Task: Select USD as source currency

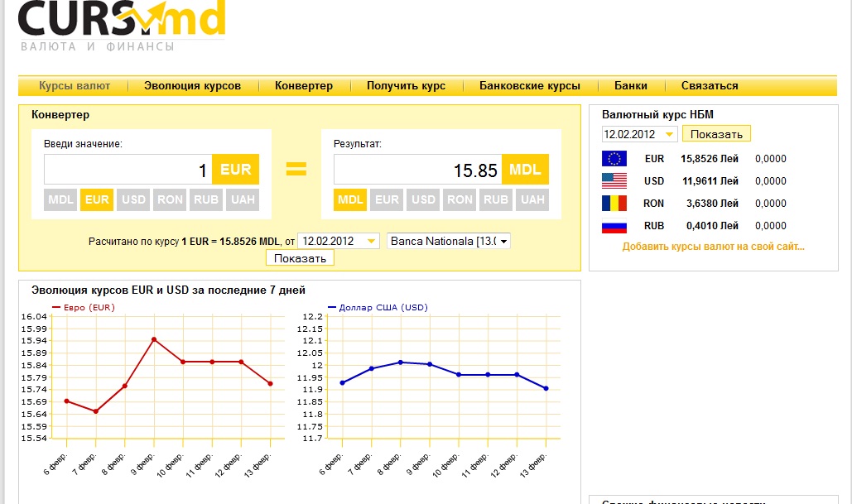Action: [x=133, y=199]
